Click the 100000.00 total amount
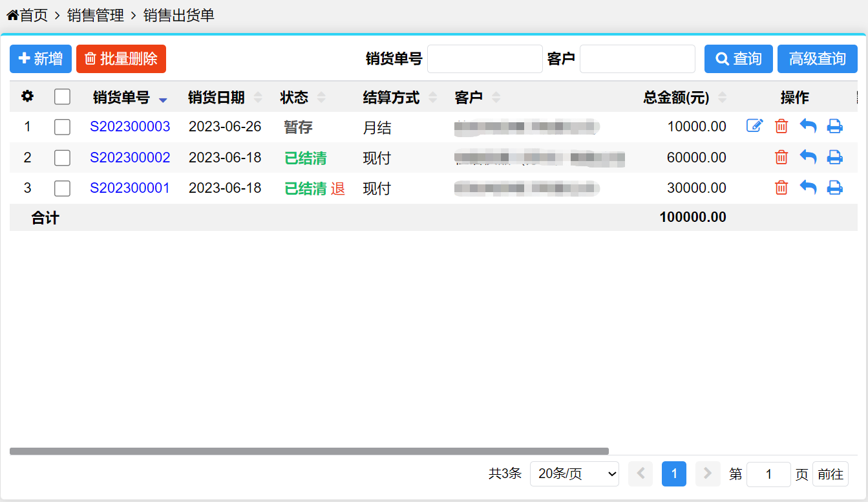This screenshot has width=868, height=502. click(x=693, y=217)
